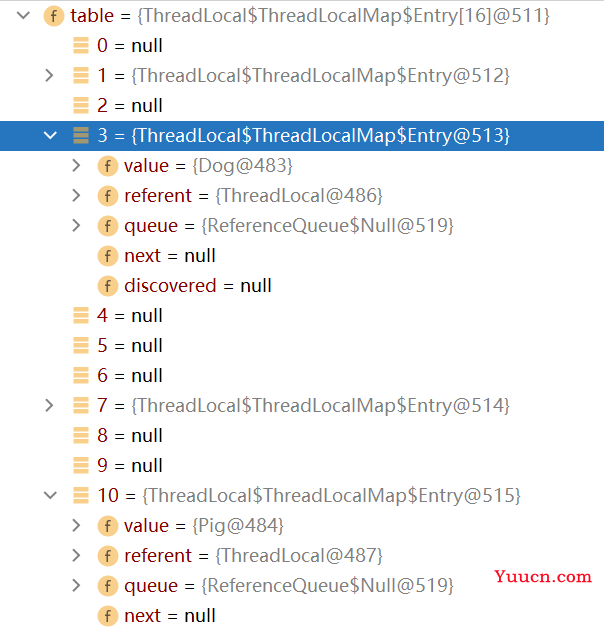Select 'referent = {ThreadLocal@486}' text
The width and height of the screenshot is (604, 631).
tap(253, 196)
